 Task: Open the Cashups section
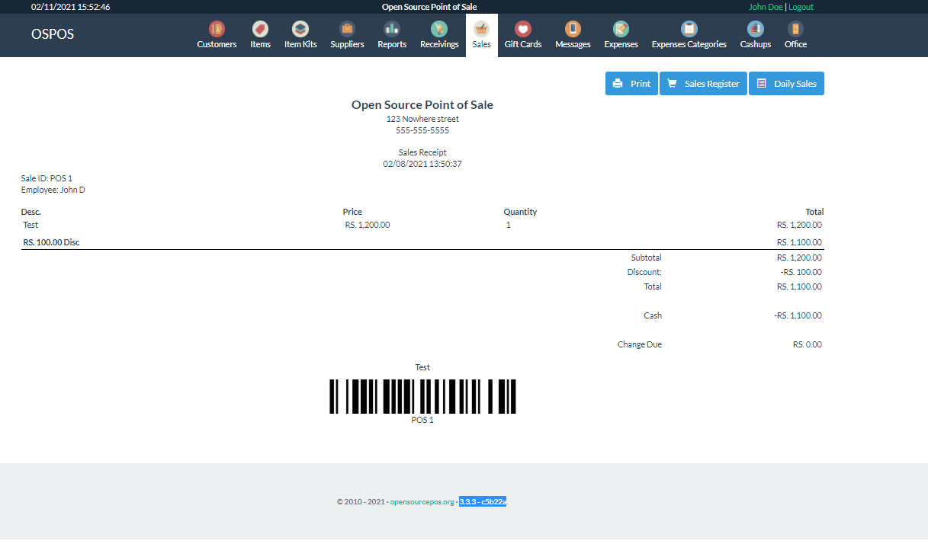point(754,33)
